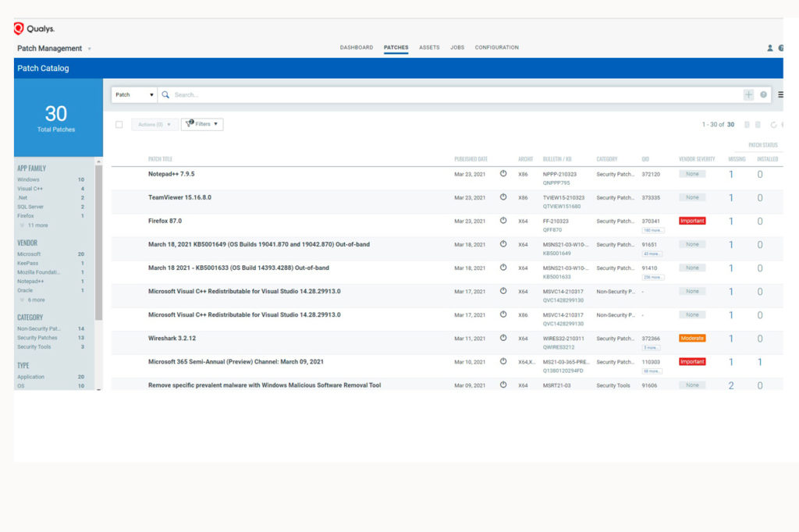The width and height of the screenshot is (799, 532).
Task: Expand 6 more vendors
Action: 36,300
